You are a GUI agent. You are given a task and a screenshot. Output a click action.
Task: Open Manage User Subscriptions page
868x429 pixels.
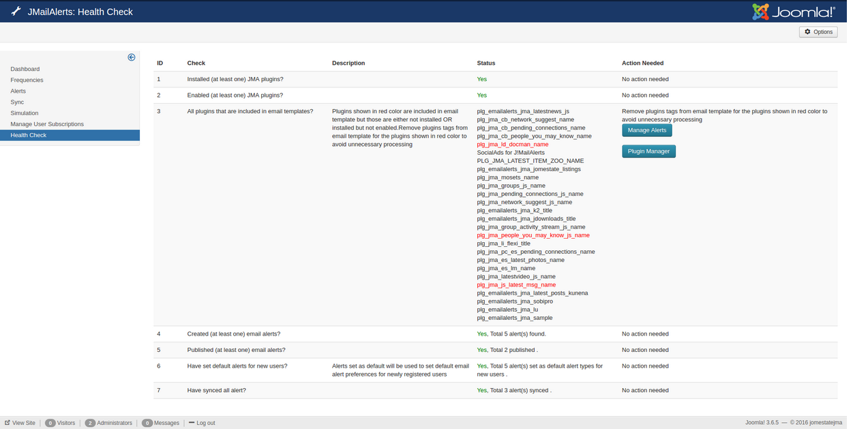coord(47,124)
